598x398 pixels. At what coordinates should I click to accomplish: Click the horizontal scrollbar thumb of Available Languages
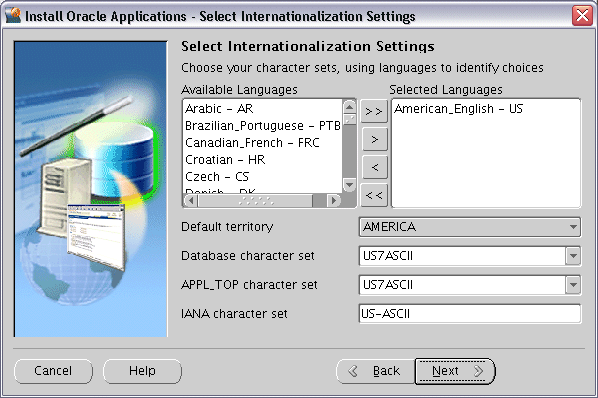(x=256, y=200)
